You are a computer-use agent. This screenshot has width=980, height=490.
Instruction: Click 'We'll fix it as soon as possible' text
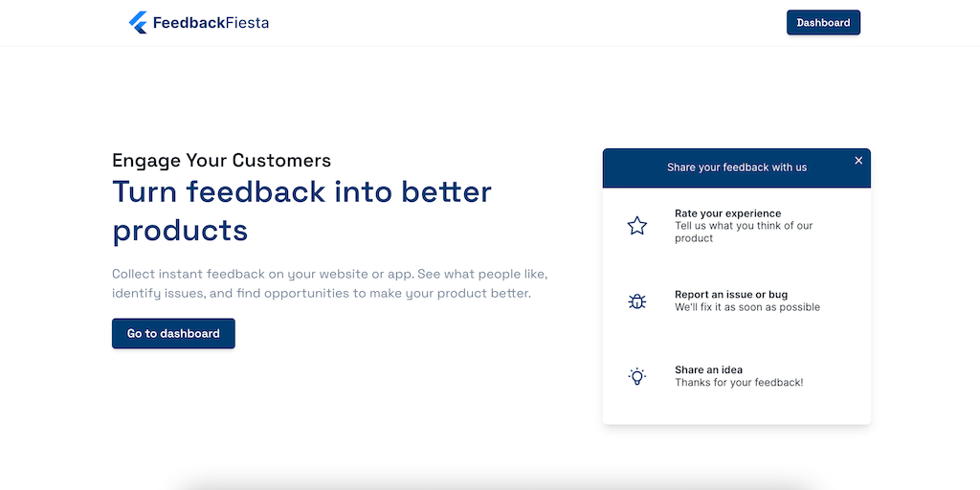pyautogui.click(x=747, y=307)
